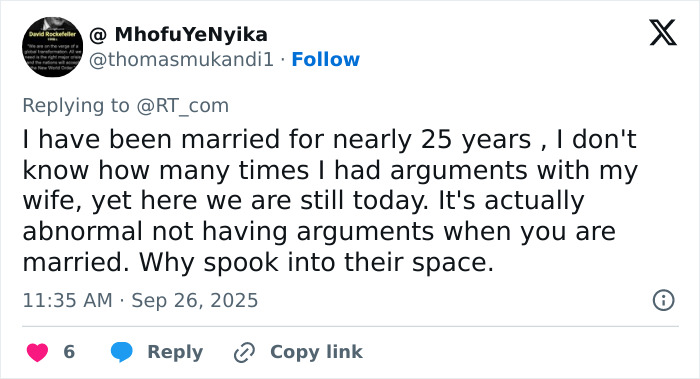Viewport: 700px width, 379px height.
Task: Open the @thomasmukandi1 handle link
Action: (181, 60)
